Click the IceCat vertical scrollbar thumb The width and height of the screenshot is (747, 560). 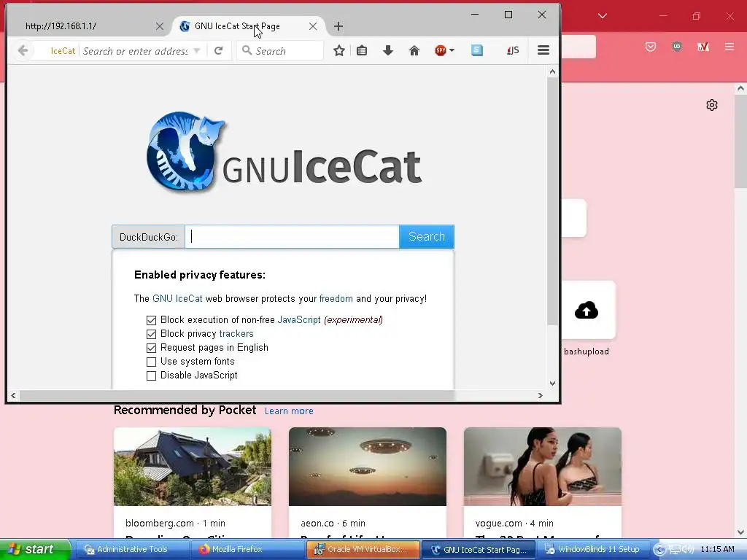pos(552,201)
